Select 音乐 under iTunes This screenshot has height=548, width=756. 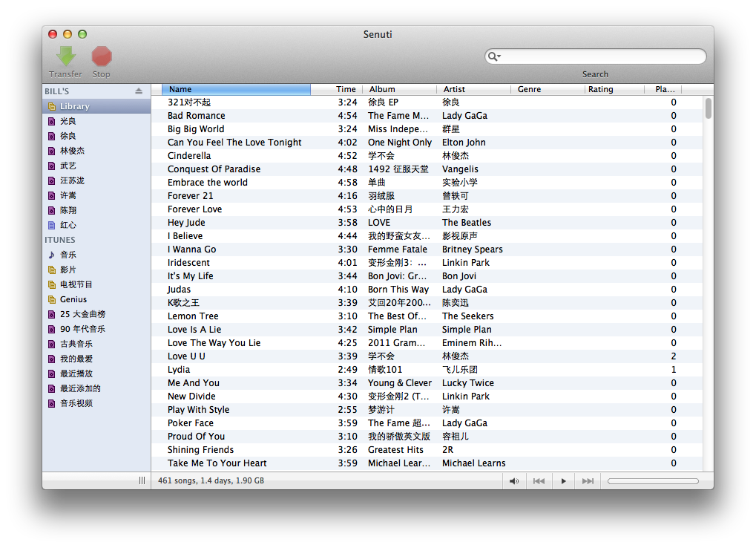coord(96,255)
